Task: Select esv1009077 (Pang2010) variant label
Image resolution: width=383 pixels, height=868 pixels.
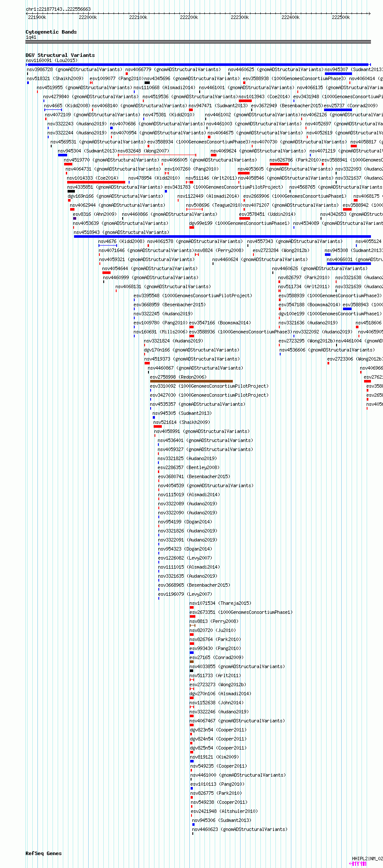Action: tap(117, 78)
